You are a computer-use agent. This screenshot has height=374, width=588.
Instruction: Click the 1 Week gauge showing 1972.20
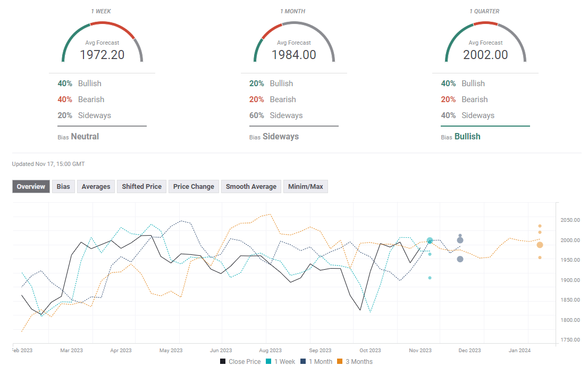(x=102, y=44)
